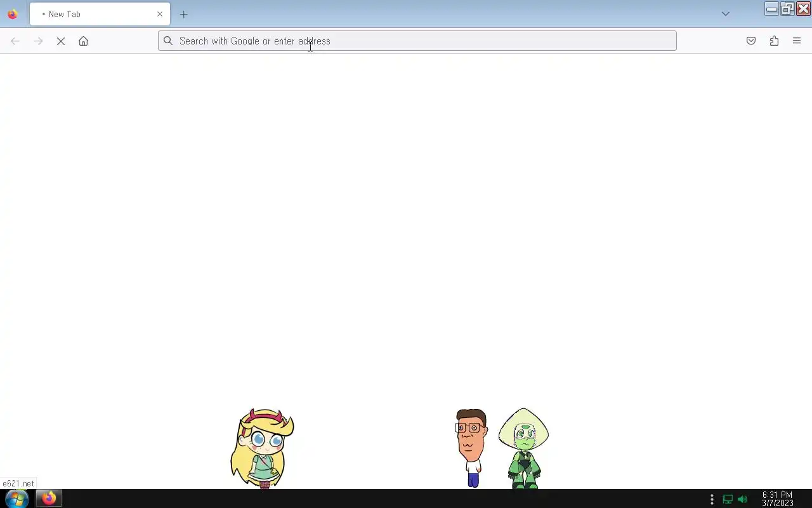Save page to Pocket
The height and width of the screenshot is (508, 812).
[x=751, y=41]
